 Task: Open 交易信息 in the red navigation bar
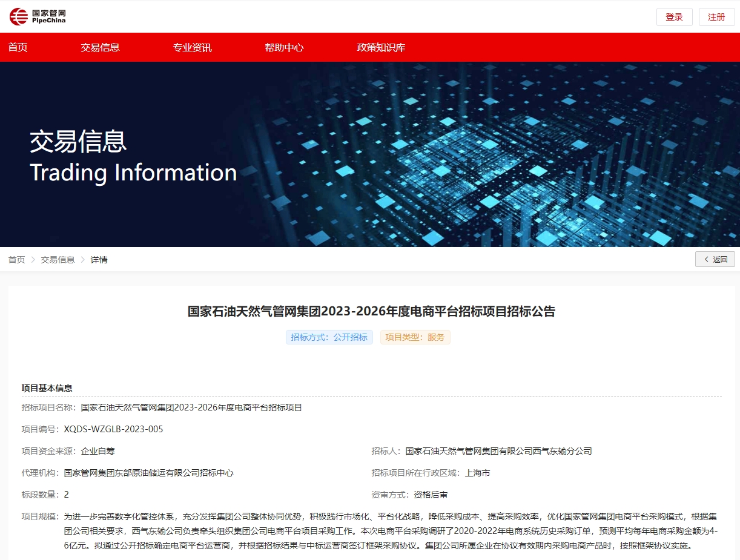(100, 47)
